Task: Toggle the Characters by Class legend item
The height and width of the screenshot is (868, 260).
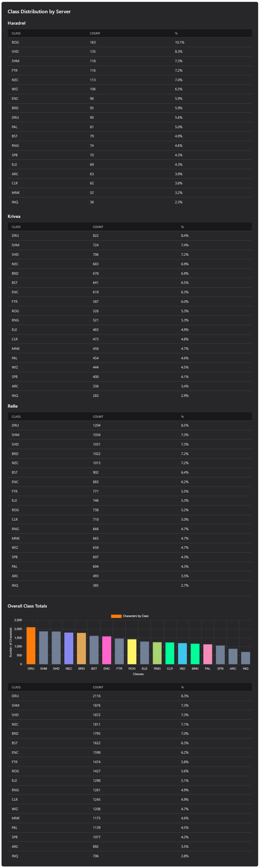Action: tap(130, 616)
